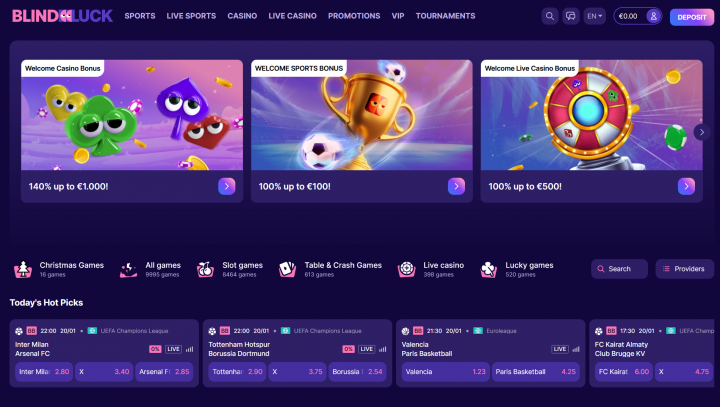Open the live chat support icon

point(571,17)
